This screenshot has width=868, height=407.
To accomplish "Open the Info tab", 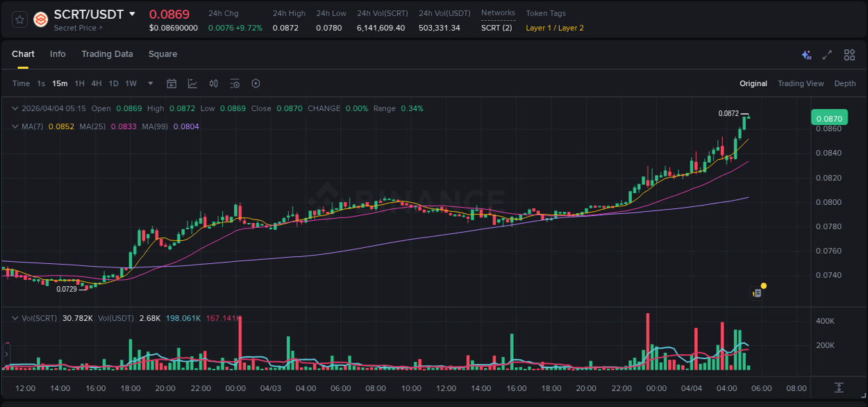I will click(x=58, y=54).
